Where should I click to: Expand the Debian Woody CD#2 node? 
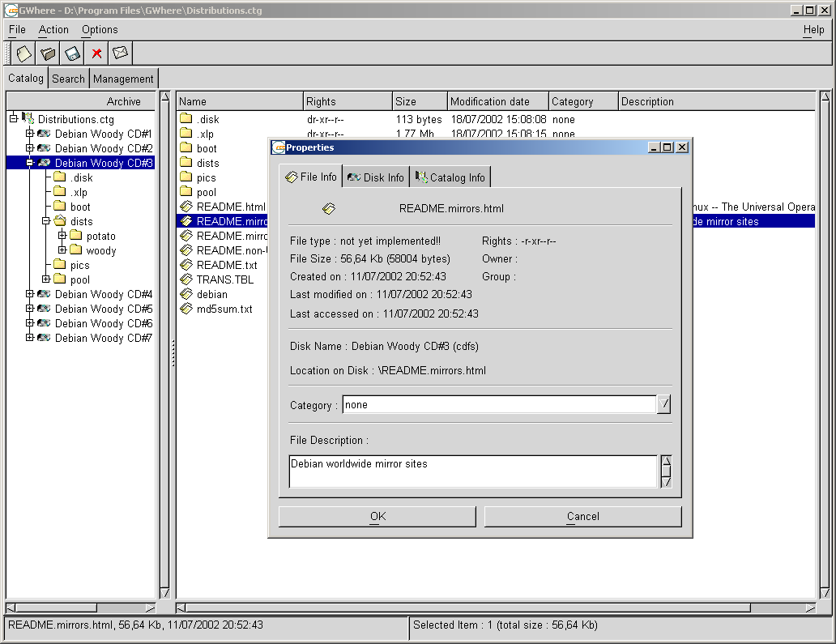click(30, 147)
